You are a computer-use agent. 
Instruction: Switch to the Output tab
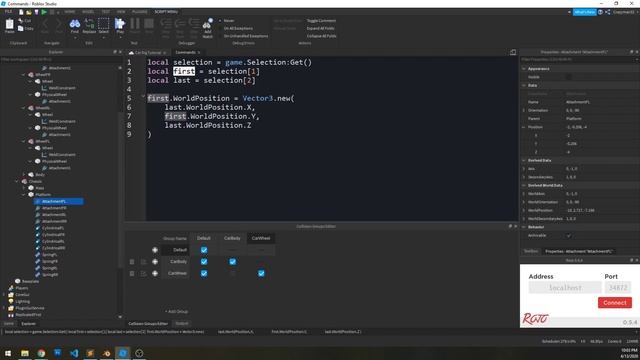click(182, 324)
